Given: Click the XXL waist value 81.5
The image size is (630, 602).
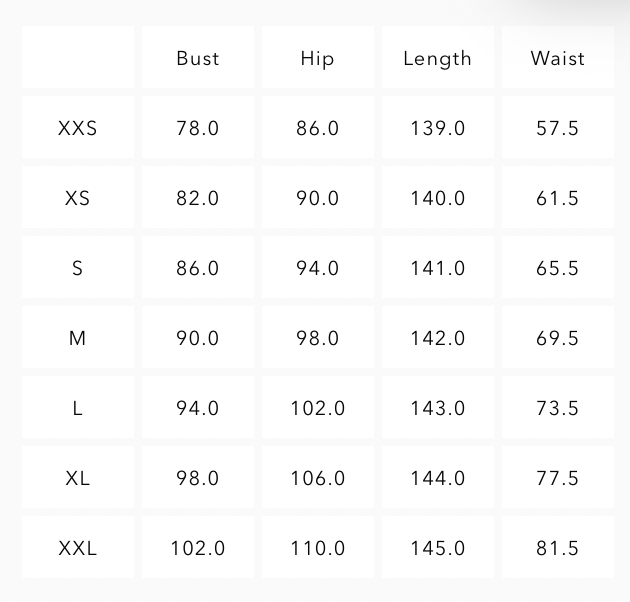Looking at the screenshot, I should (557, 548).
